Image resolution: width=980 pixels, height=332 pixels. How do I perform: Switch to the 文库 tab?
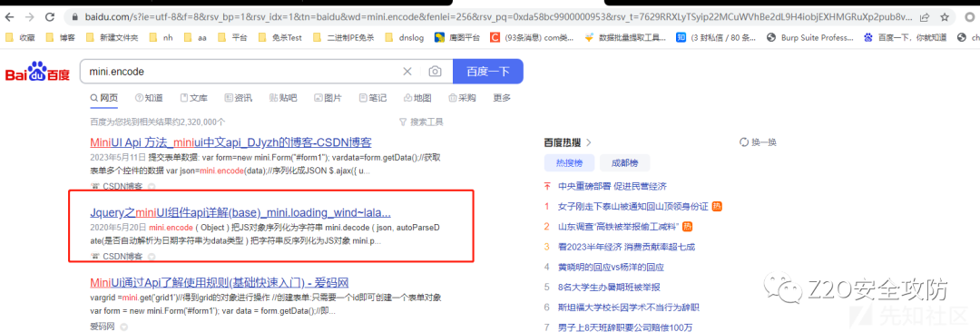click(194, 98)
